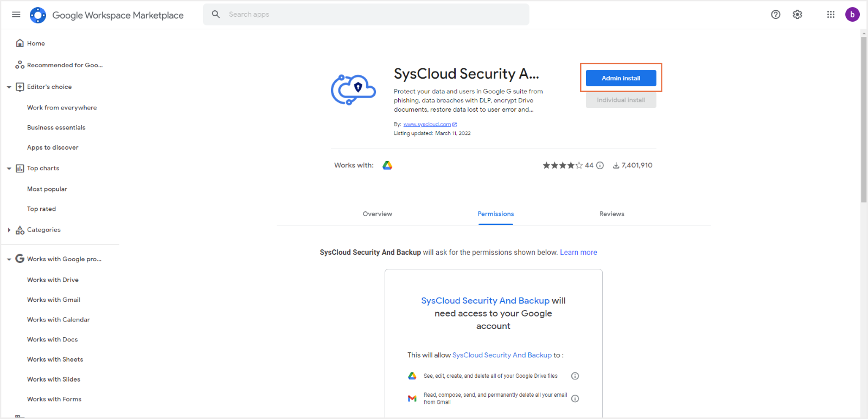Open the www.syscloud.com developer link

pyautogui.click(x=427, y=125)
